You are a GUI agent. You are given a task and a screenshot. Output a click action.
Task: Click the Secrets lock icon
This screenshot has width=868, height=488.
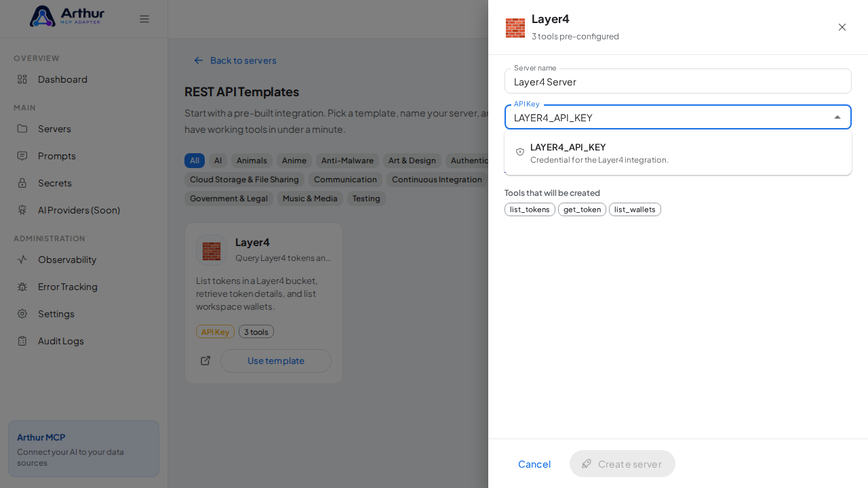click(22, 183)
